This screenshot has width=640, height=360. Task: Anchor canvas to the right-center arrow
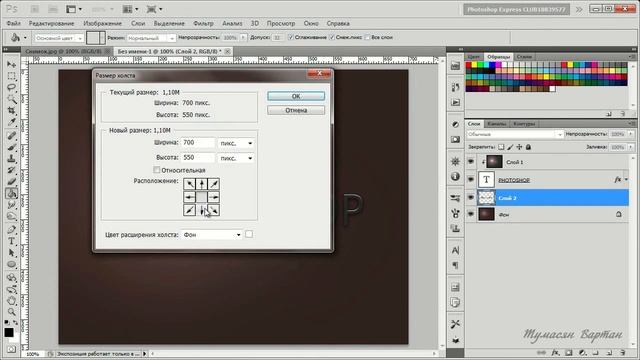tap(214, 197)
